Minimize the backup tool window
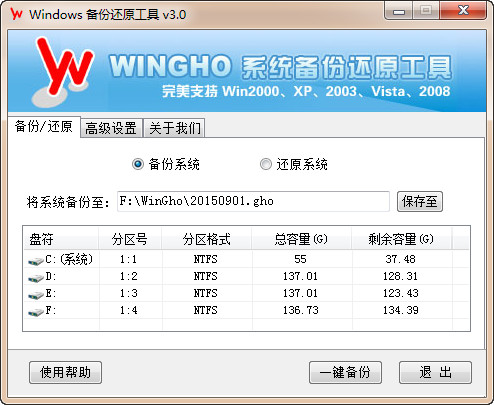This screenshot has width=494, height=405. point(399,11)
